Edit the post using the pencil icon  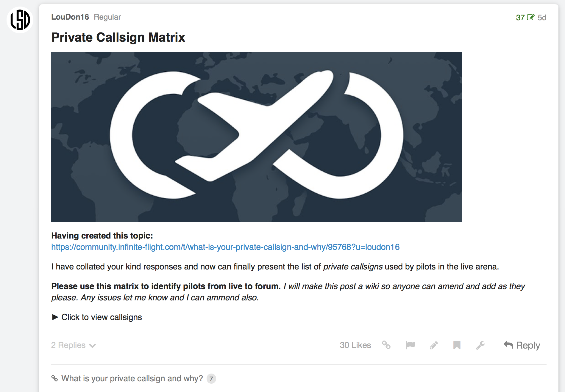pyautogui.click(x=434, y=345)
